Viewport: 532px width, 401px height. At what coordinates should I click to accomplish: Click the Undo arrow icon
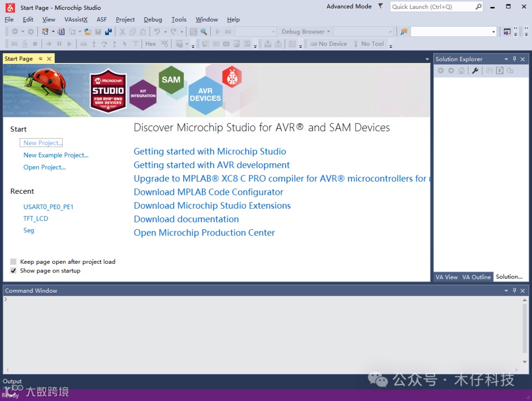[x=157, y=31]
